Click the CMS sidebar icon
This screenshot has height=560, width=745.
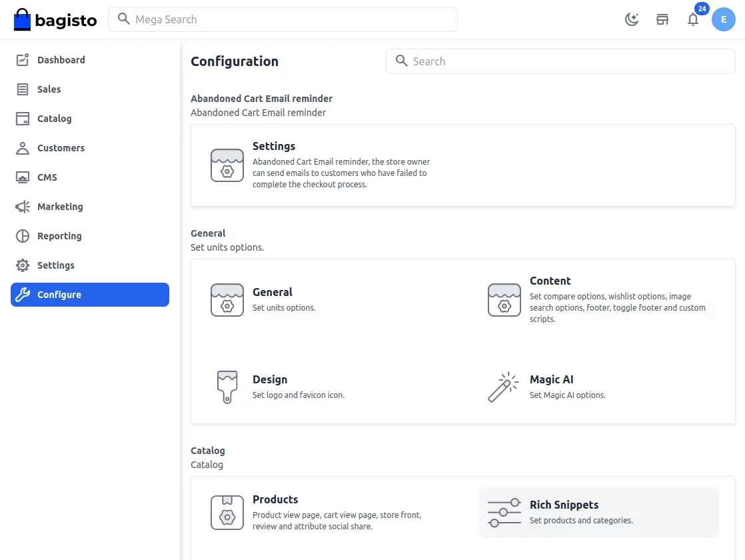coord(23,177)
